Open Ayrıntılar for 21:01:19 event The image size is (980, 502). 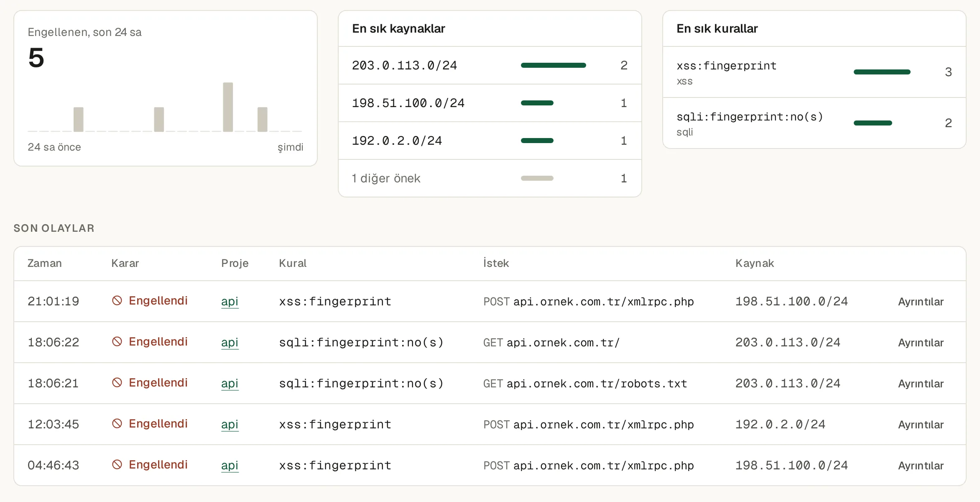click(x=921, y=302)
